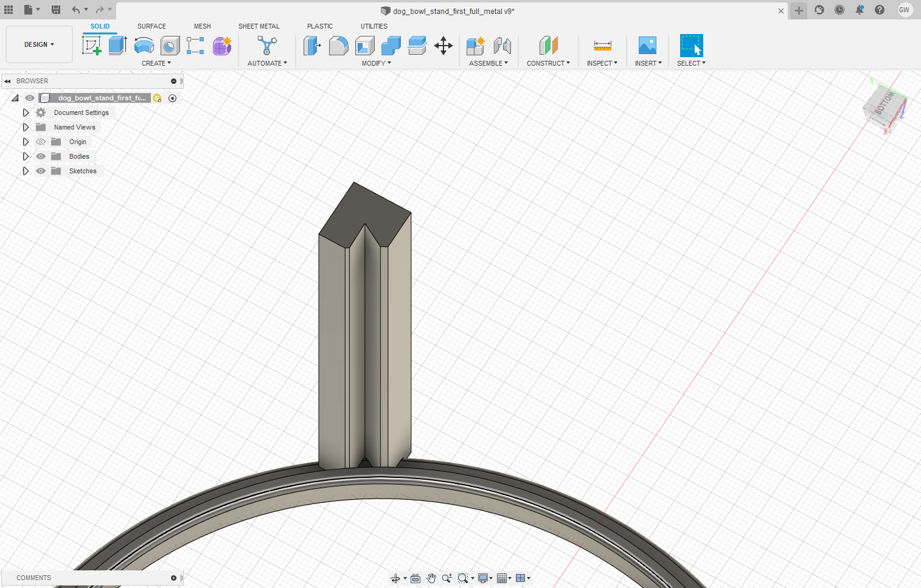Activate the Move/Copy arrows tool
Image resolution: width=921 pixels, height=588 pixels.
pos(443,46)
